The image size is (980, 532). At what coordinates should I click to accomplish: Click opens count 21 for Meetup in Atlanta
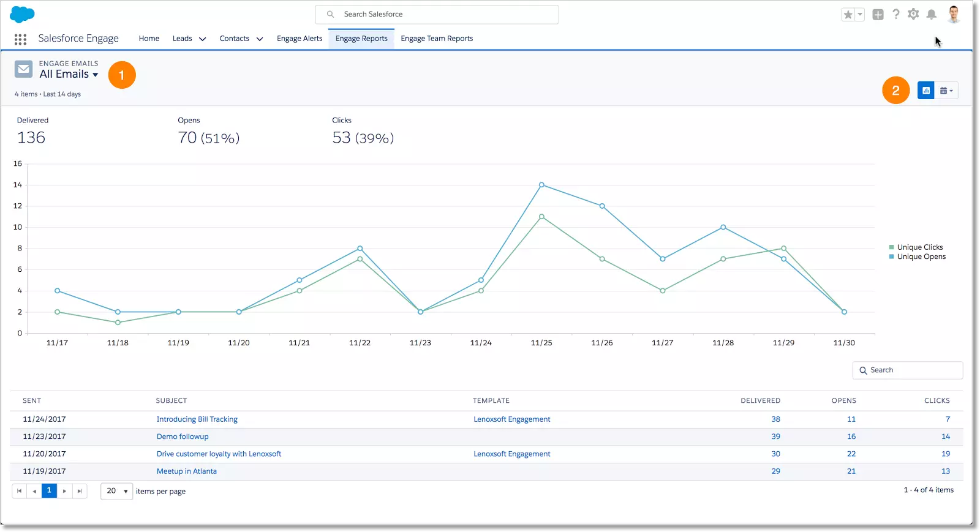pyautogui.click(x=851, y=471)
